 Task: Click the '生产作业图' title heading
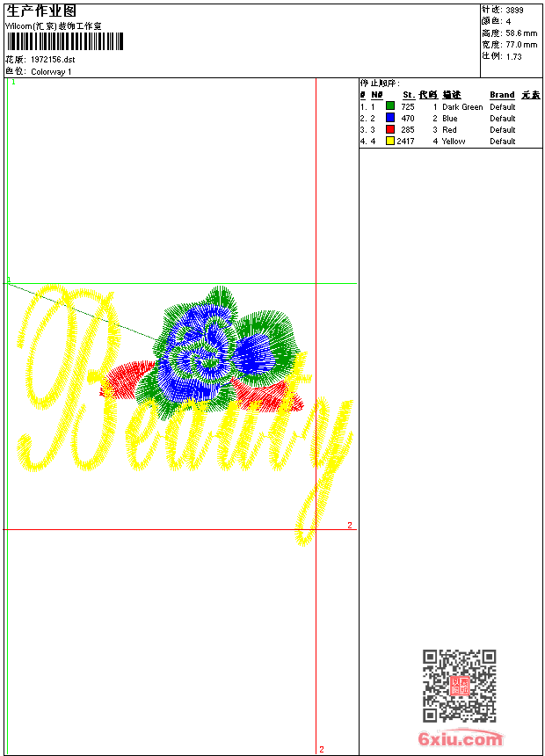tap(41, 11)
